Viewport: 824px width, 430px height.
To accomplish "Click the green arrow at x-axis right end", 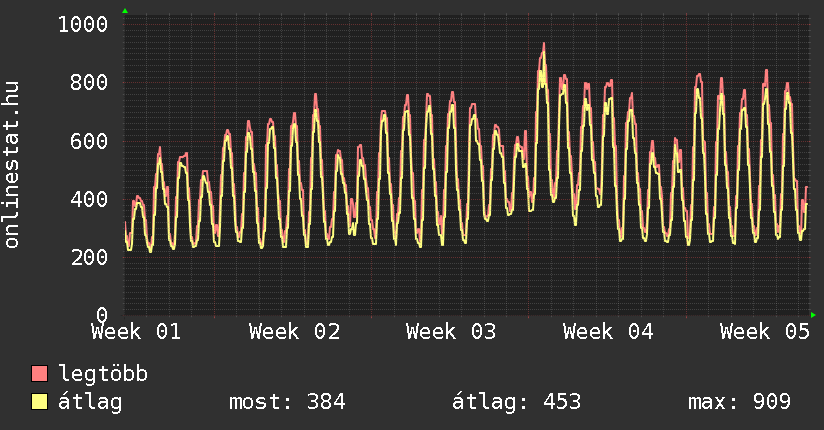I will coord(813,315).
